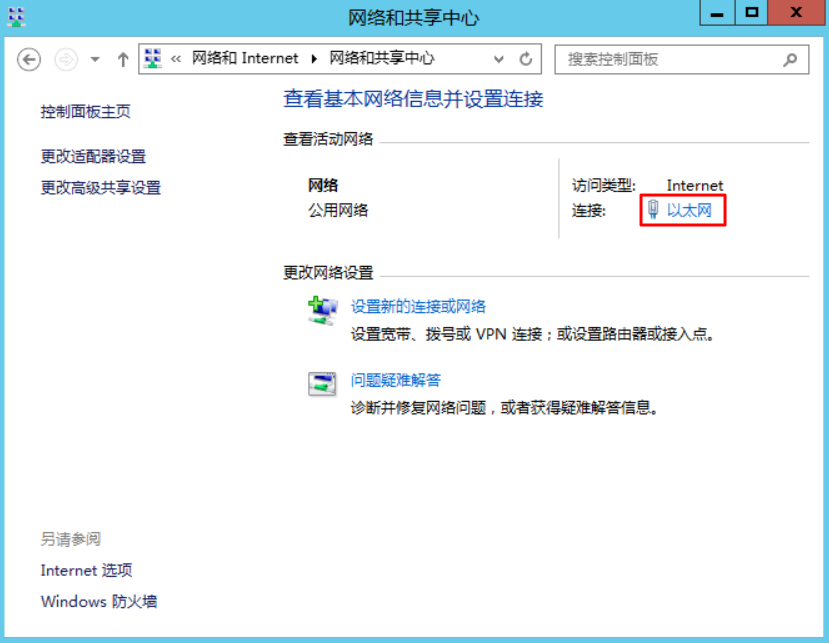Expand the address bar history dropdown
The width and height of the screenshot is (829, 643).
click(499, 59)
